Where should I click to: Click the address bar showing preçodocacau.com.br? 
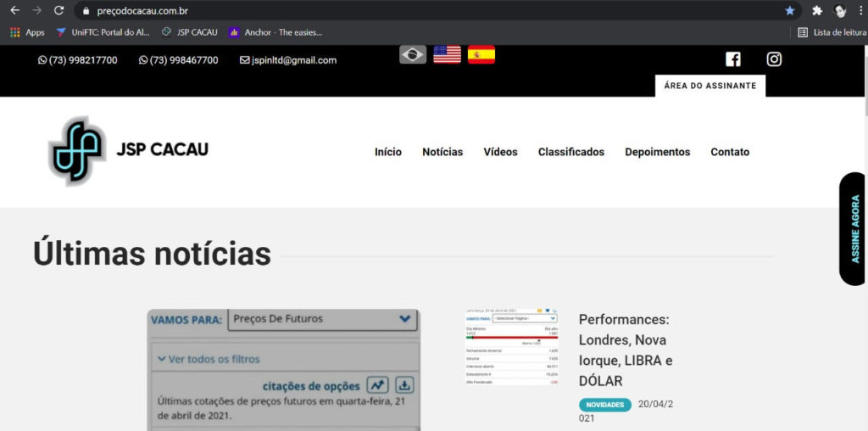pyautogui.click(x=424, y=11)
